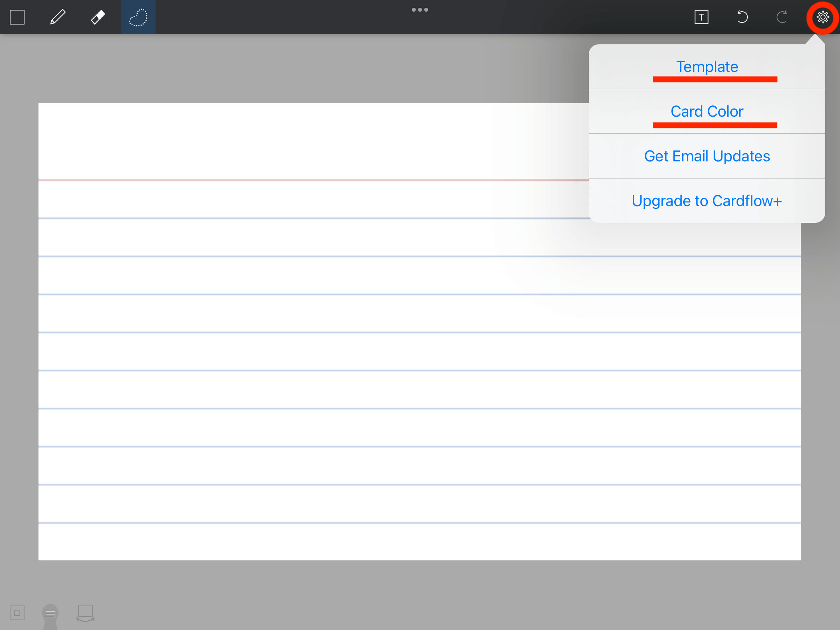Tap the lined index card canvas
Image resolution: width=840 pixels, height=630 pixels.
tap(419, 331)
